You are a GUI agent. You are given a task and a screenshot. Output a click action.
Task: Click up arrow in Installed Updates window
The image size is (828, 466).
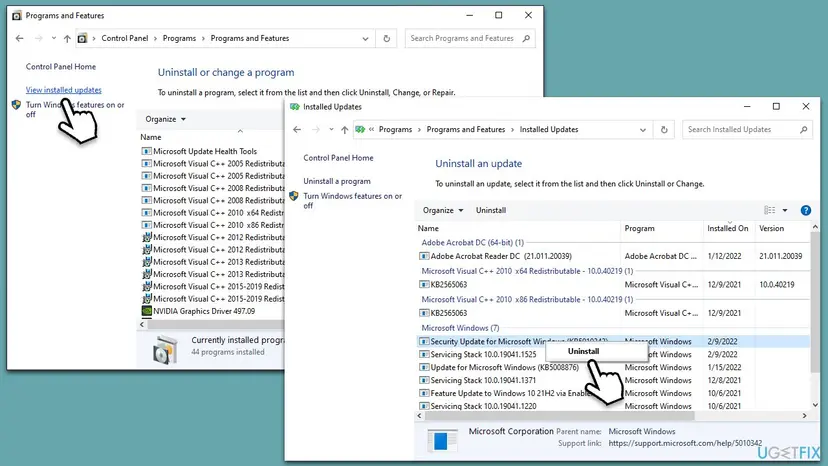click(344, 129)
